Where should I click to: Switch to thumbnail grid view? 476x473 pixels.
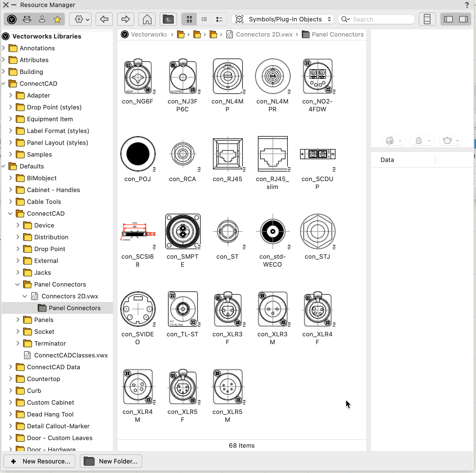click(x=189, y=19)
